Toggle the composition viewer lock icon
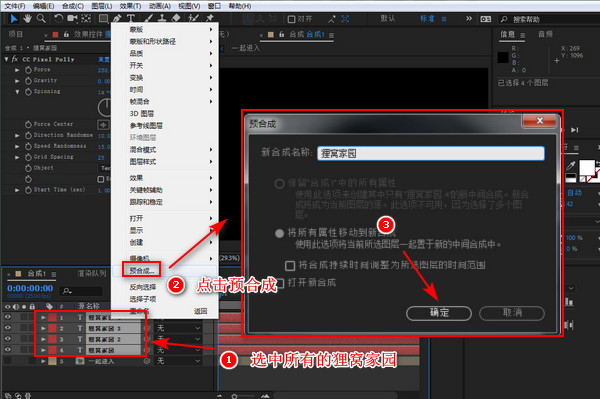Viewport: 600px width, 399px height. click(x=282, y=34)
